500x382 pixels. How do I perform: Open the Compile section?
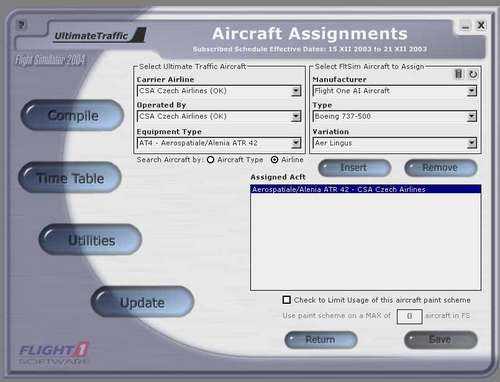pos(72,115)
